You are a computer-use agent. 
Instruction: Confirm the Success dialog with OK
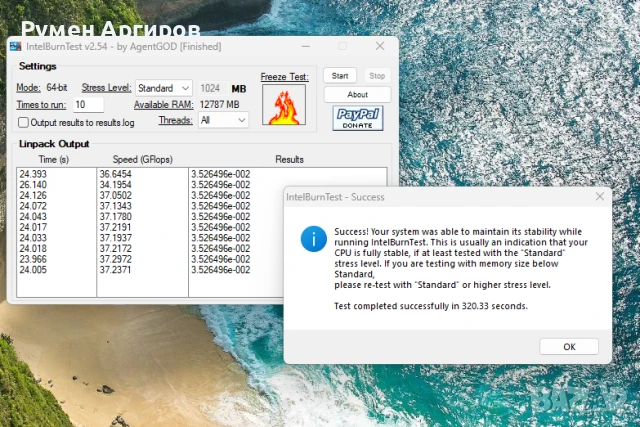[568, 346]
